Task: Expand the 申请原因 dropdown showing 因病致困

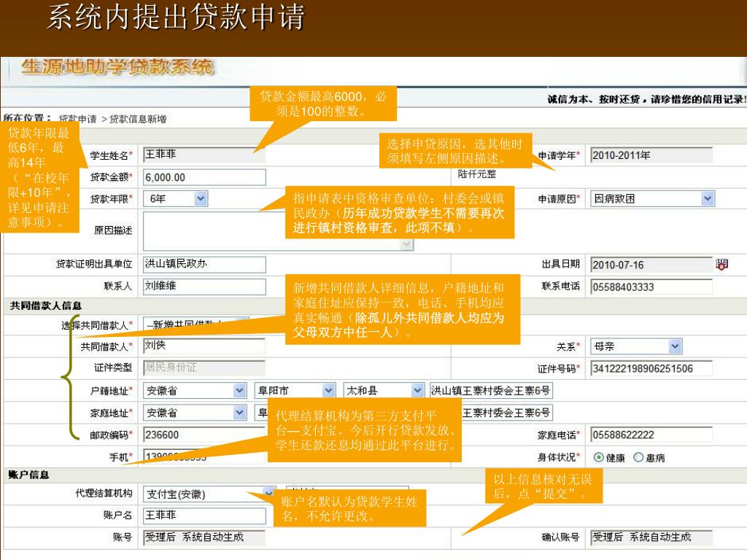Action: (707, 198)
